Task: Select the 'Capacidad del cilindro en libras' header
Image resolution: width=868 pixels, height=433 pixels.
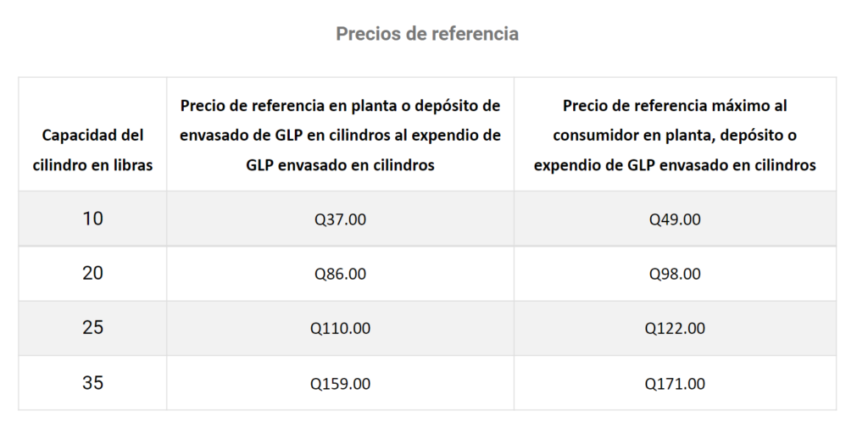Action: click(x=92, y=150)
